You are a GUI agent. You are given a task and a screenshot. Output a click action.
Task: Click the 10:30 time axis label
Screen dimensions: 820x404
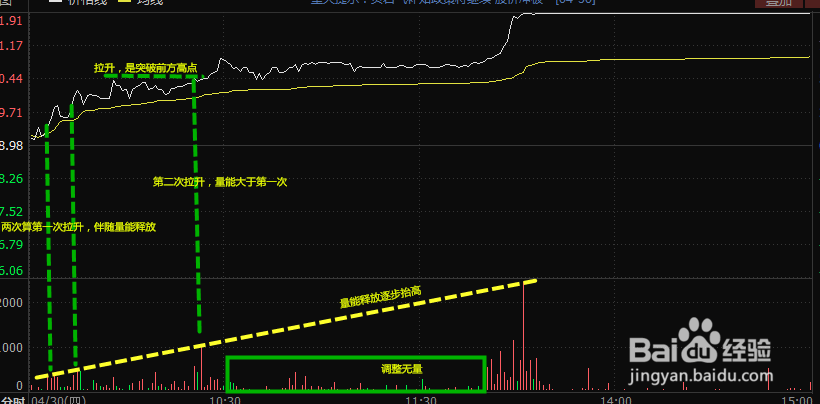pos(225,400)
